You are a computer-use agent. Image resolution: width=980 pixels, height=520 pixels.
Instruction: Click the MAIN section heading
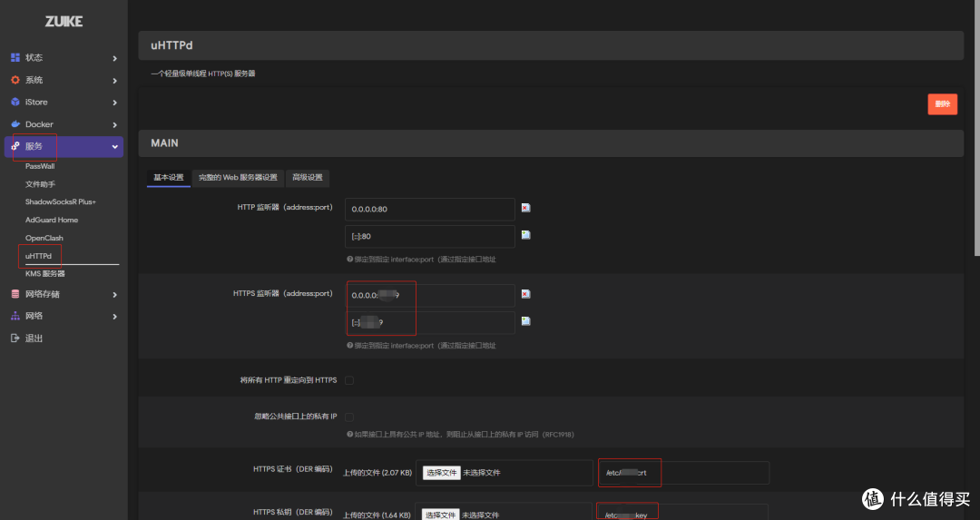pos(164,143)
